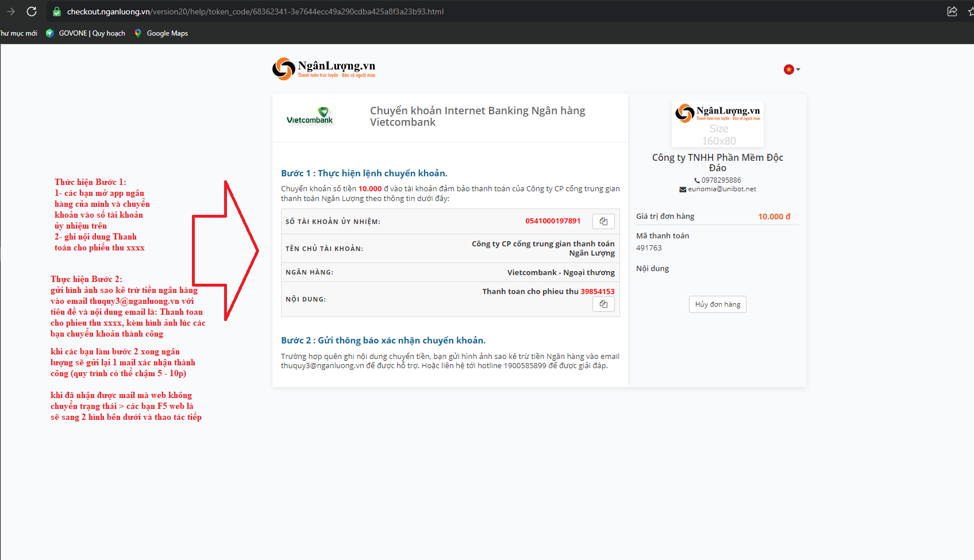974x560 pixels.
Task: Click the reference number 39854153
Action: click(598, 292)
